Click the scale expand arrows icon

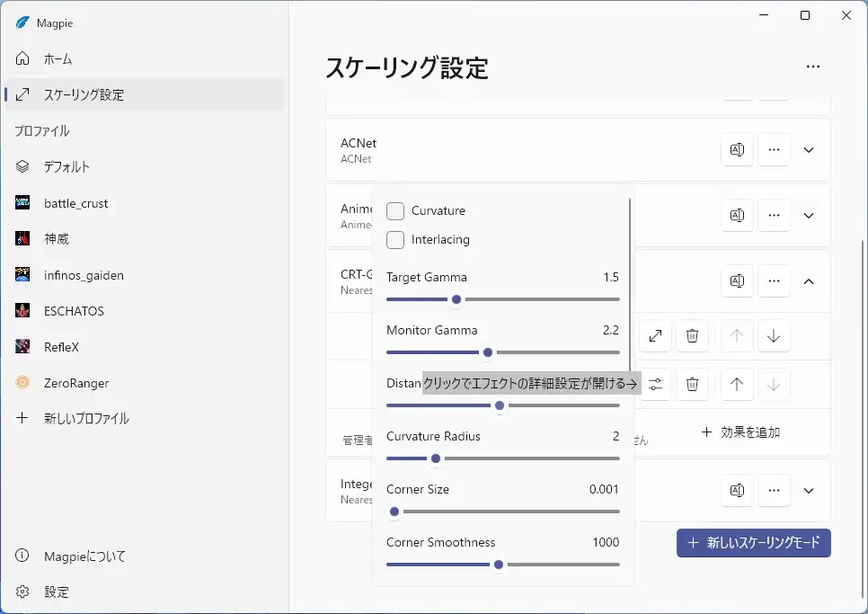tap(656, 336)
